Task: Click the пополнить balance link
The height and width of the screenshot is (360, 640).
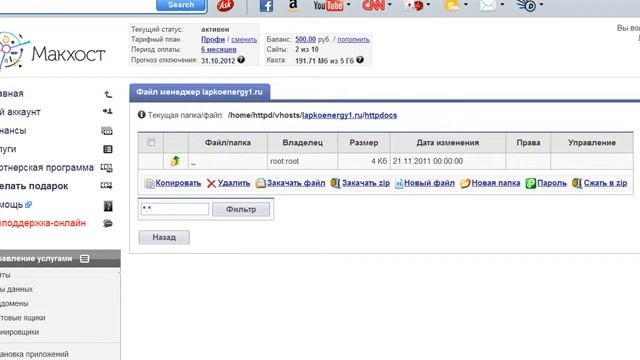Action: pos(353,40)
